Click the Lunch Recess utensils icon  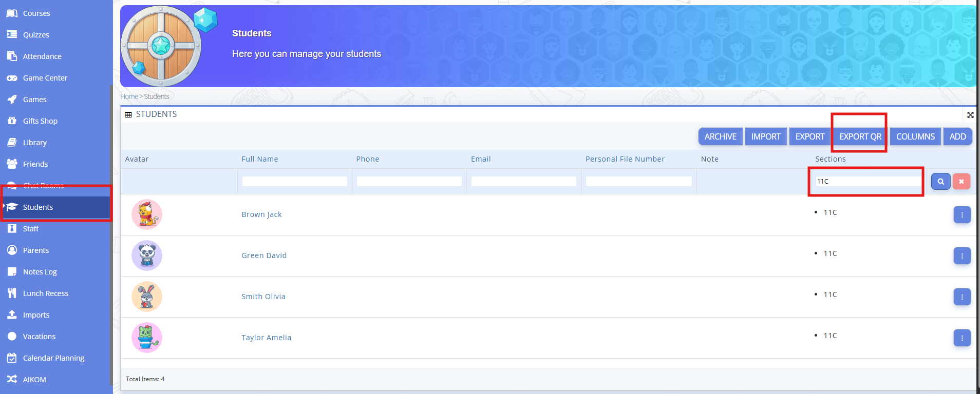point(12,293)
